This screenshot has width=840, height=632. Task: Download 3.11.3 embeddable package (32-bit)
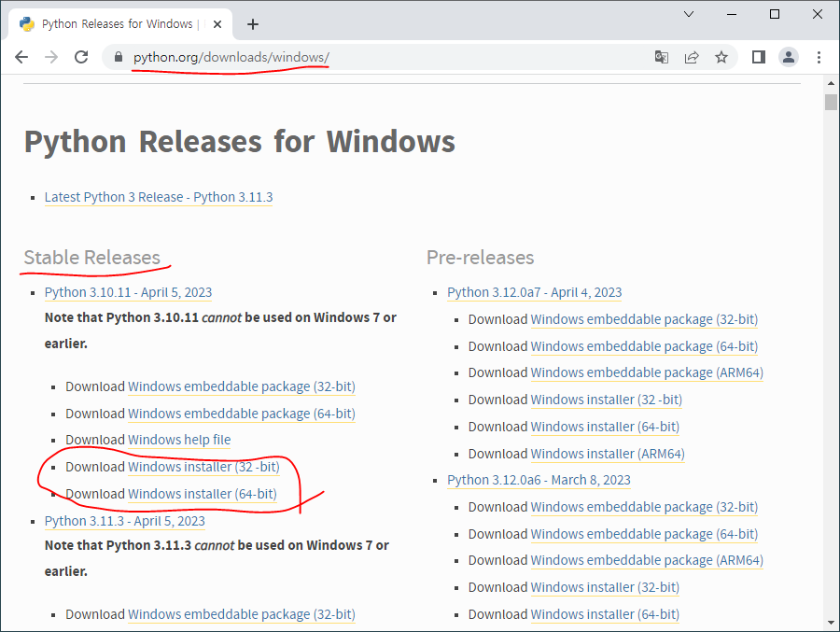coord(241,614)
